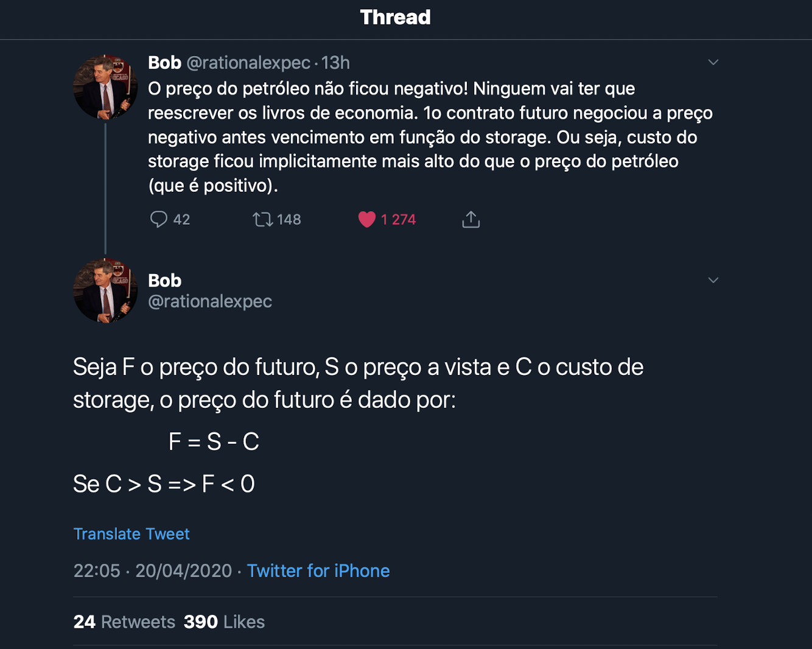Screen dimensions: 812x649
Task: Expand the second tweet's chevron options menu
Action: pos(713,280)
